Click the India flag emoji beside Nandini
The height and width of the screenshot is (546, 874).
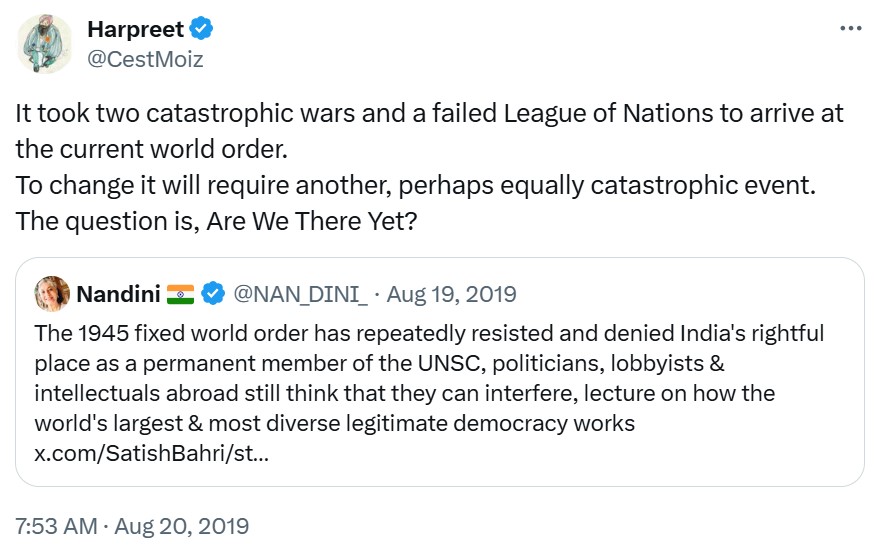180,294
